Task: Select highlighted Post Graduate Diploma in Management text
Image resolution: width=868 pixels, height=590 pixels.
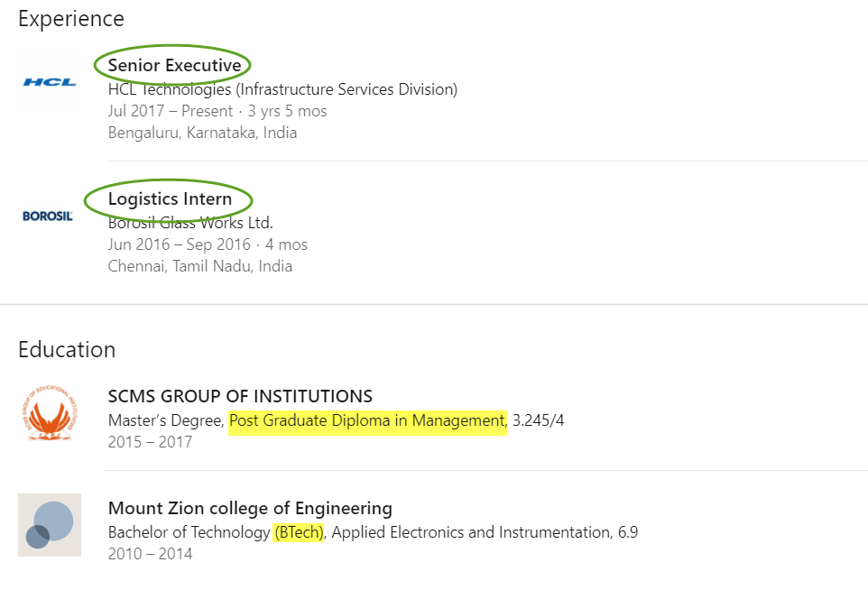Action: click(367, 420)
